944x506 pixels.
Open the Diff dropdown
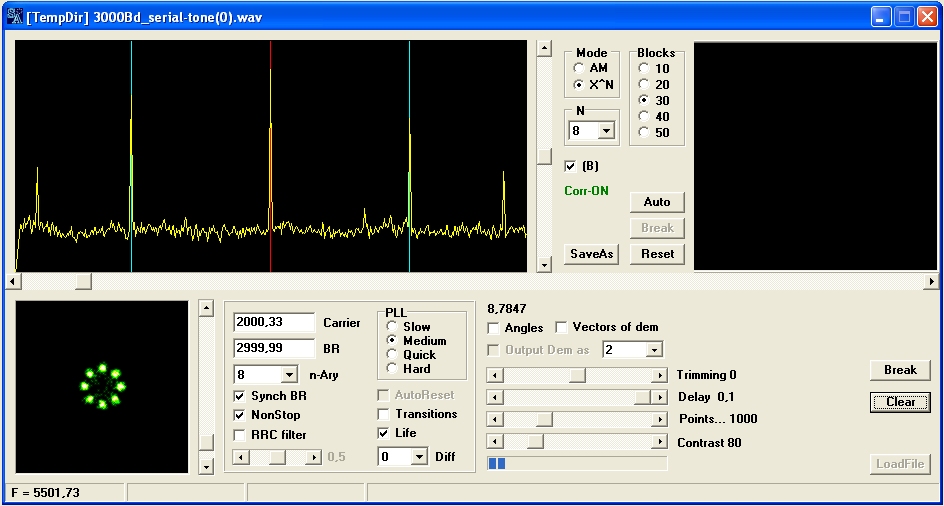coord(418,457)
